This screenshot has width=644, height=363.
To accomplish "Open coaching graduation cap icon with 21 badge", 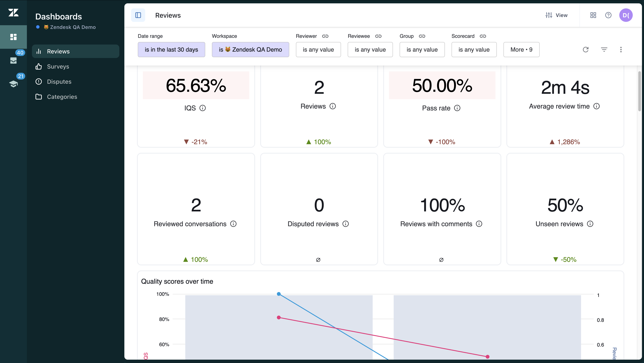I will coord(13,84).
